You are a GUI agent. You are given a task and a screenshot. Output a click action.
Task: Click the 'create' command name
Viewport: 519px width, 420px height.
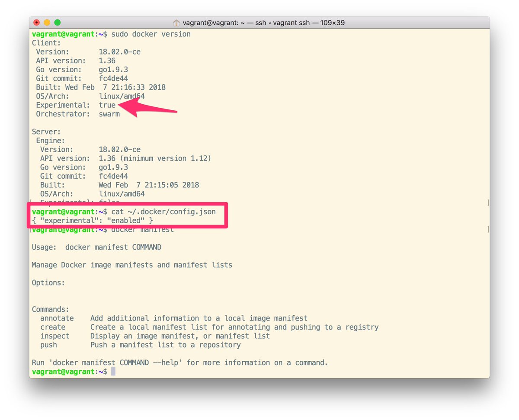53,327
